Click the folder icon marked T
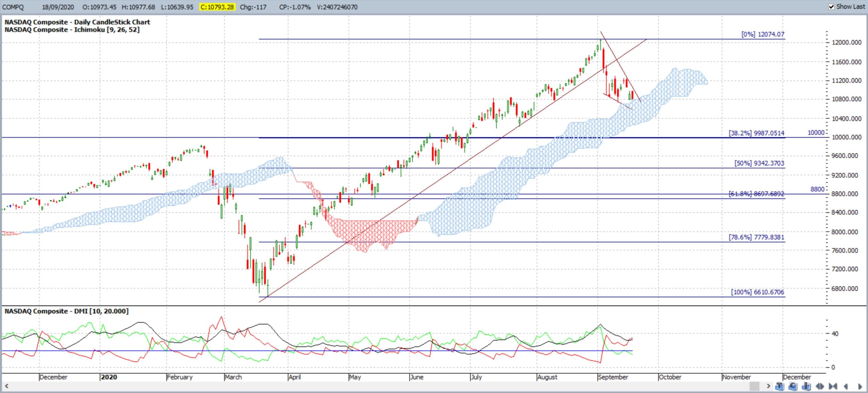This screenshot has height=393, width=868. (x=779, y=386)
